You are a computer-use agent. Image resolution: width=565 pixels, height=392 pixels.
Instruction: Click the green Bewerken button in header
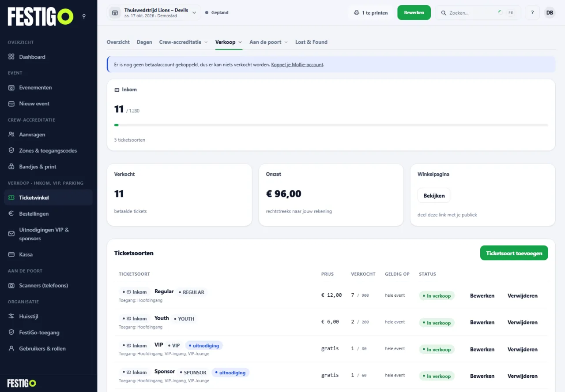click(x=414, y=13)
